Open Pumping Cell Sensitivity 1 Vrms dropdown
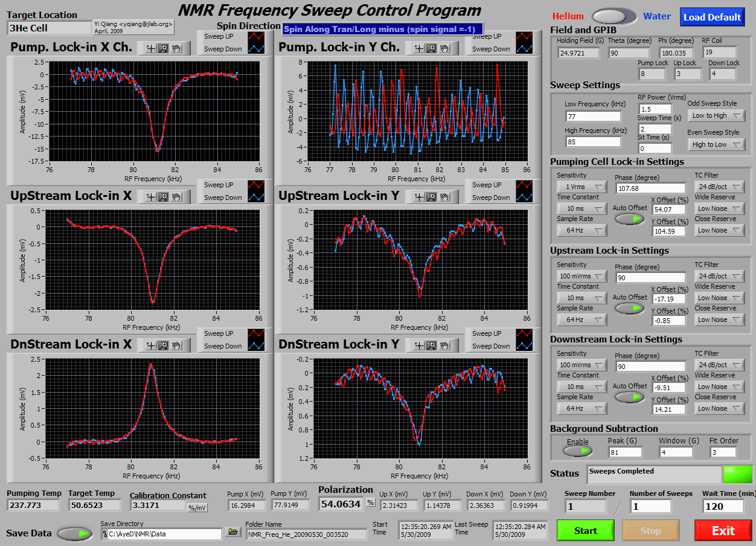 [581, 187]
